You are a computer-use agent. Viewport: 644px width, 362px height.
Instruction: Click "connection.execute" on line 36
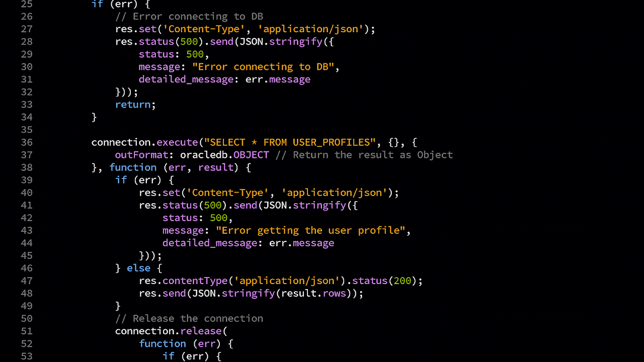point(145,142)
